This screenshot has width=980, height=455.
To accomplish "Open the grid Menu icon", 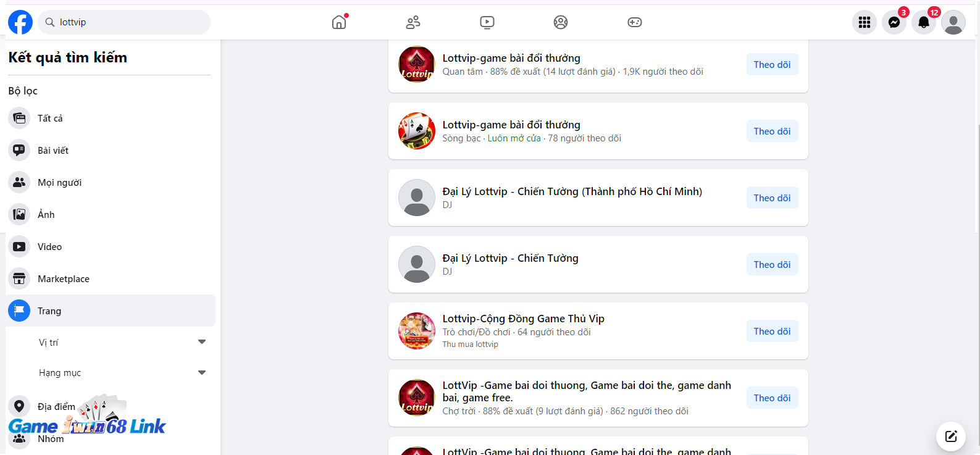I will (865, 22).
